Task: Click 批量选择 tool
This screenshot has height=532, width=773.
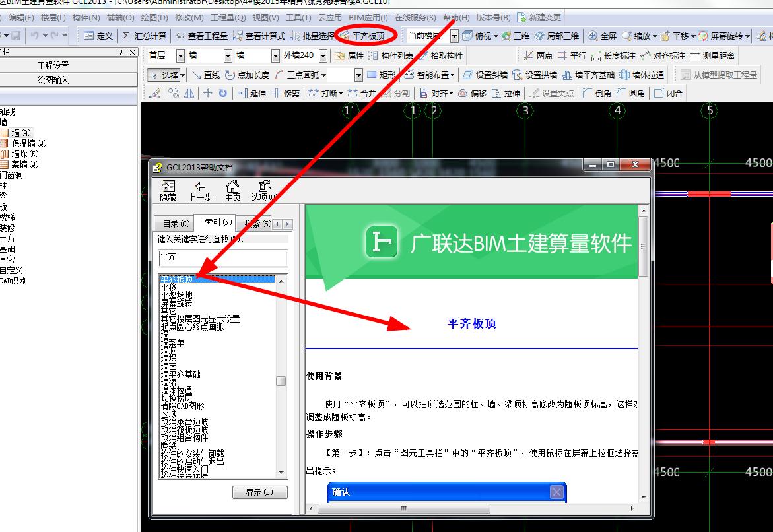Action: coord(312,36)
